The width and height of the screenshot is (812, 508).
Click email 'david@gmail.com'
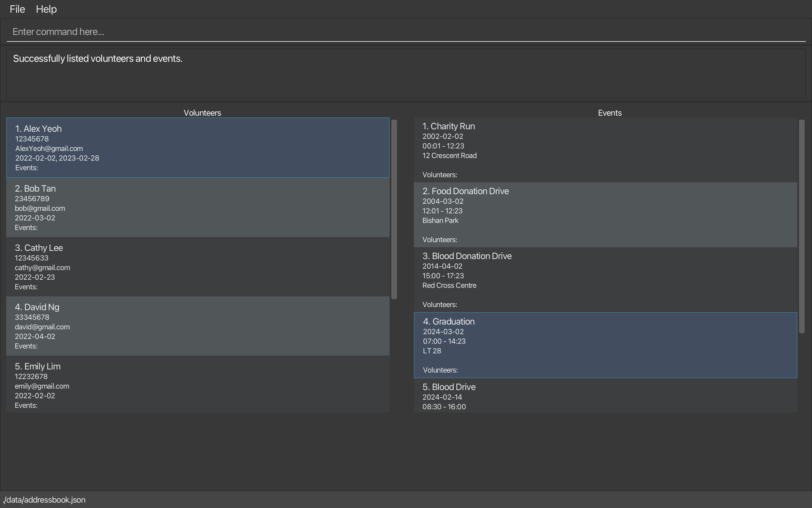click(42, 327)
